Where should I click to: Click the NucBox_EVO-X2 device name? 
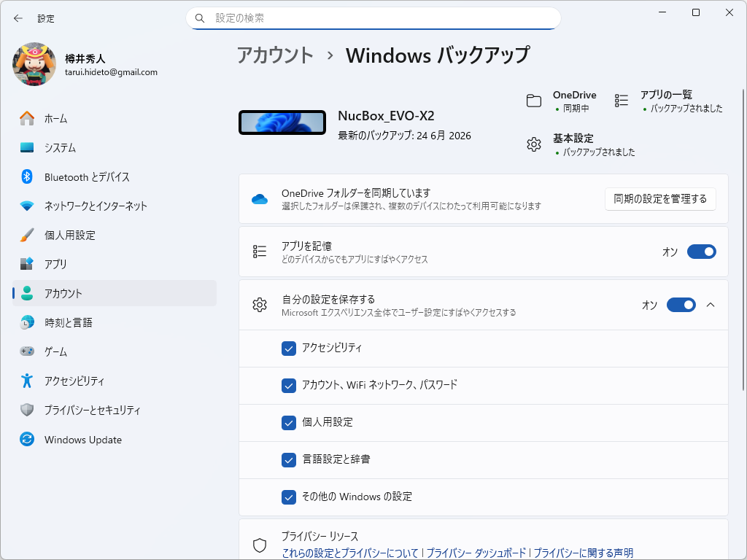pyautogui.click(x=387, y=116)
